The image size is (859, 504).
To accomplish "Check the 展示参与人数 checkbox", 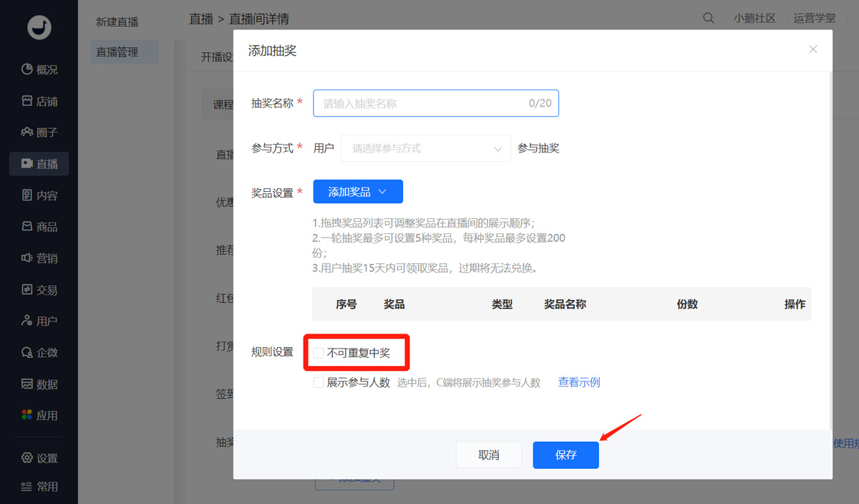I will point(319,382).
